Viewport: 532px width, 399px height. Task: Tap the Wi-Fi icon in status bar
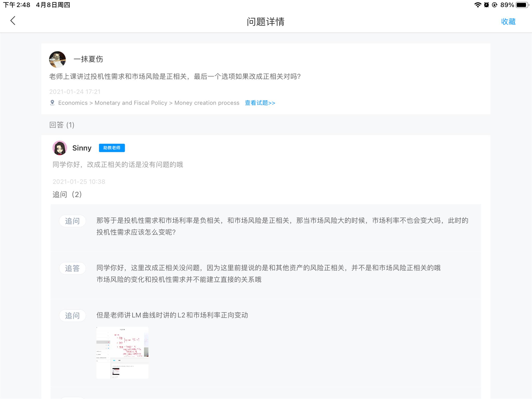(x=477, y=5)
